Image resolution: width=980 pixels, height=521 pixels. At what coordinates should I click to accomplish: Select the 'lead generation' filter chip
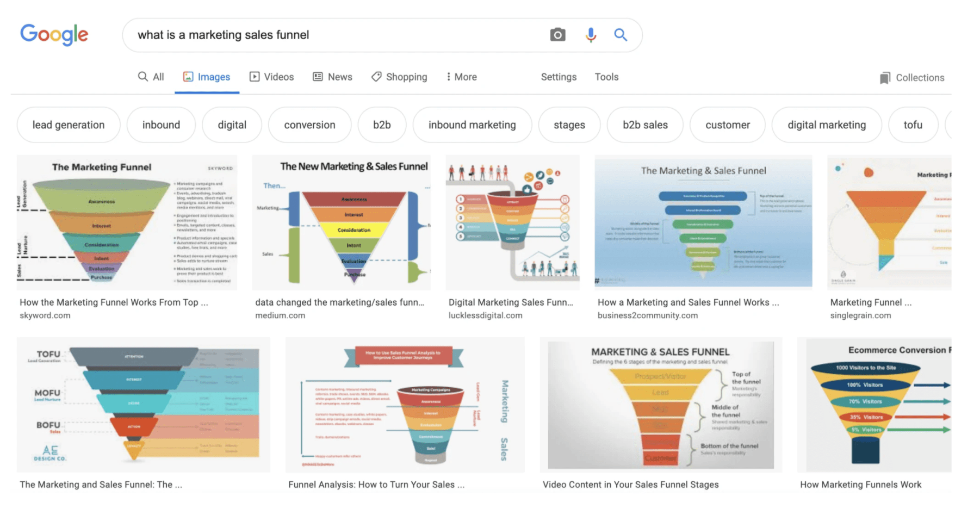(68, 125)
